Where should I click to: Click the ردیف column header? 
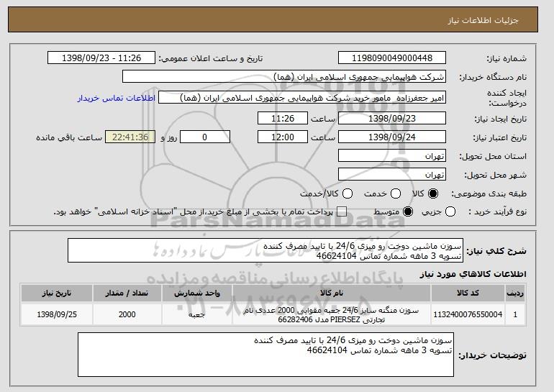pos(515,293)
